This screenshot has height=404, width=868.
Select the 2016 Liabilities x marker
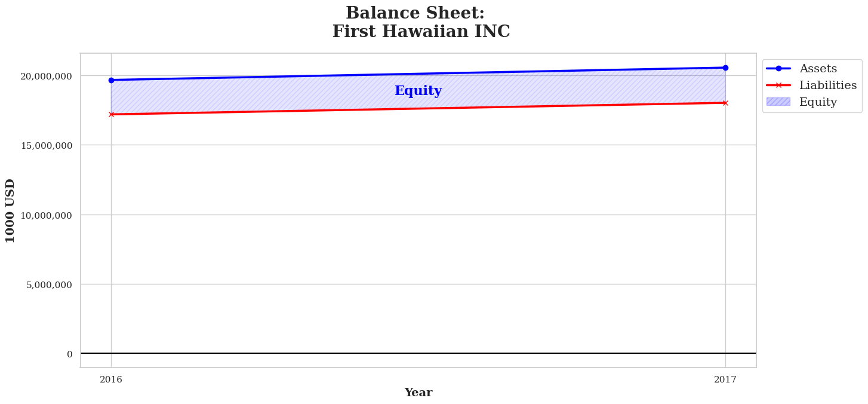111,114
